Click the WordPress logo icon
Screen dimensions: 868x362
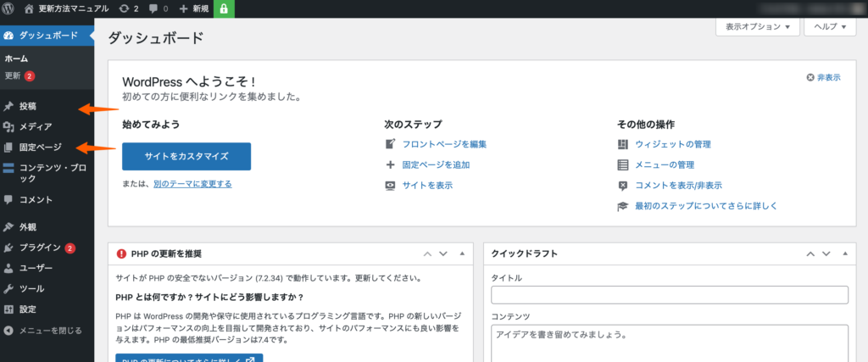coord(8,8)
